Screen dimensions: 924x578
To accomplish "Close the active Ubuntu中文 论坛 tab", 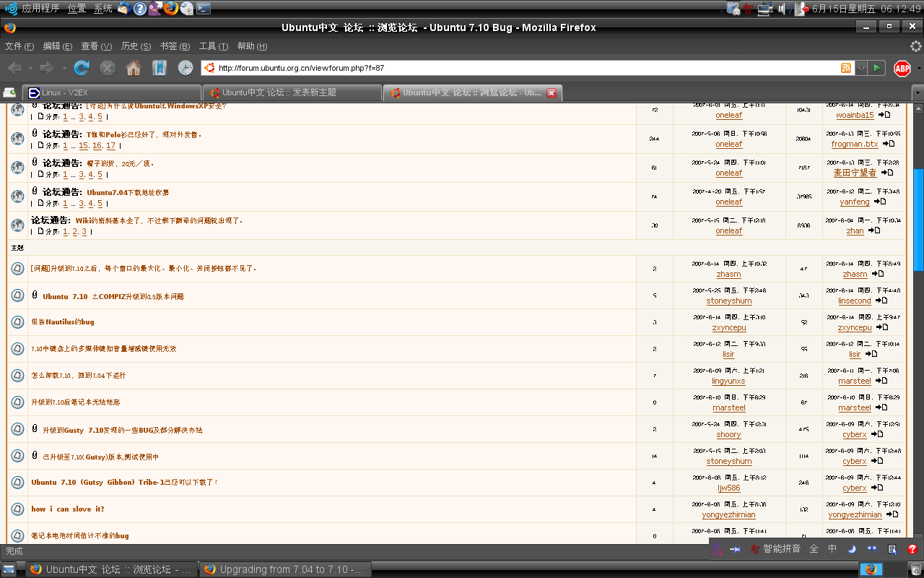I will pos(552,93).
